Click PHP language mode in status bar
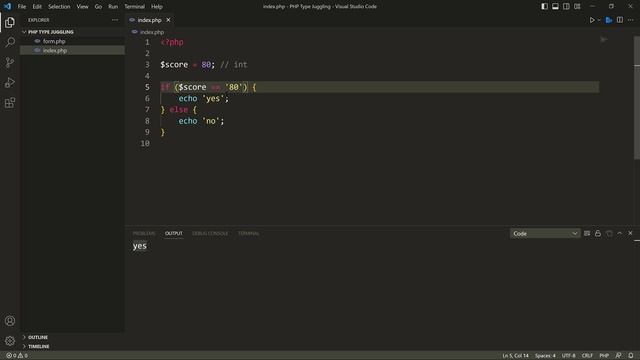The width and height of the screenshot is (640, 360). [604, 356]
